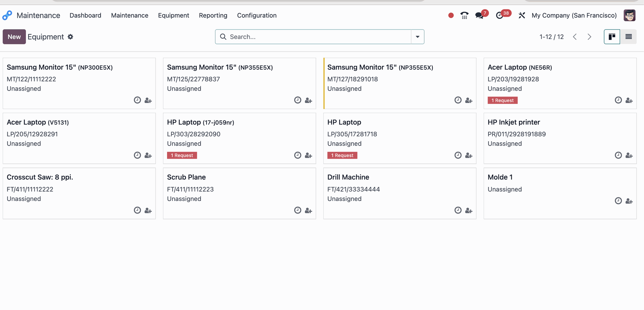
Task: Click activity clock on Drill Machine card
Action: pos(458,210)
